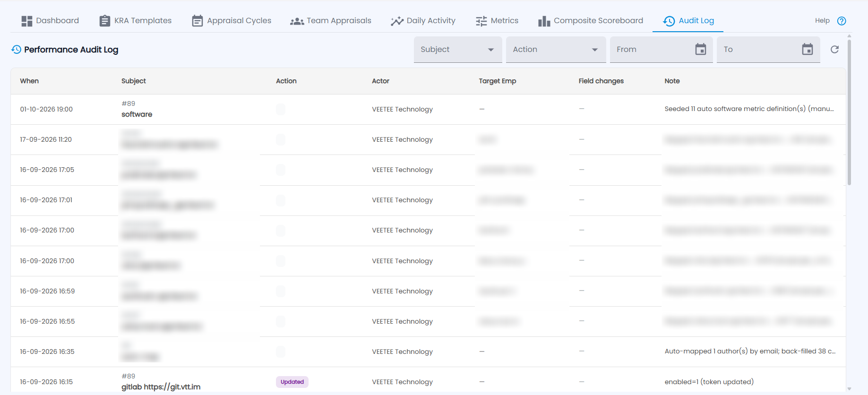Click the When column header

tap(29, 81)
